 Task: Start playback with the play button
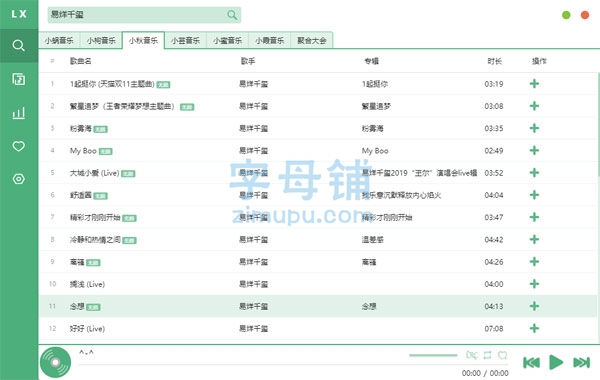(x=556, y=362)
